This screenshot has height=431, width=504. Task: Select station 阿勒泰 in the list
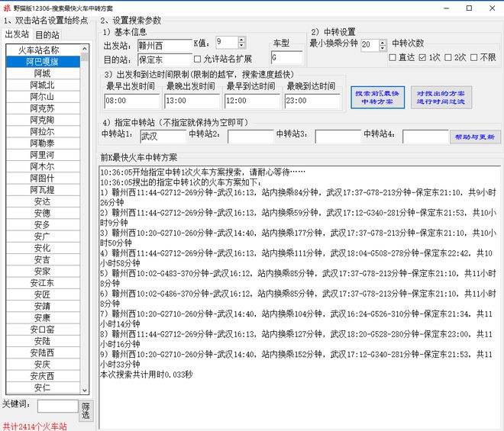tap(43, 143)
